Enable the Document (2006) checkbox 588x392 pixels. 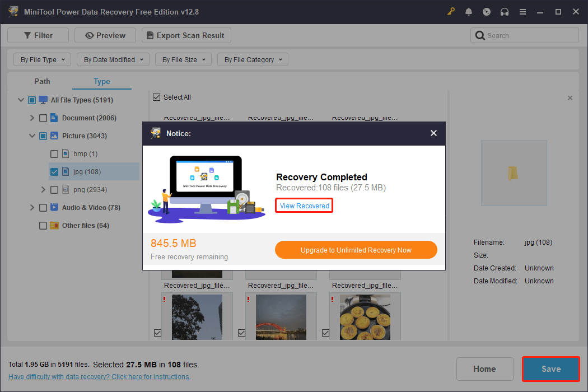pyautogui.click(x=43, y=118)
